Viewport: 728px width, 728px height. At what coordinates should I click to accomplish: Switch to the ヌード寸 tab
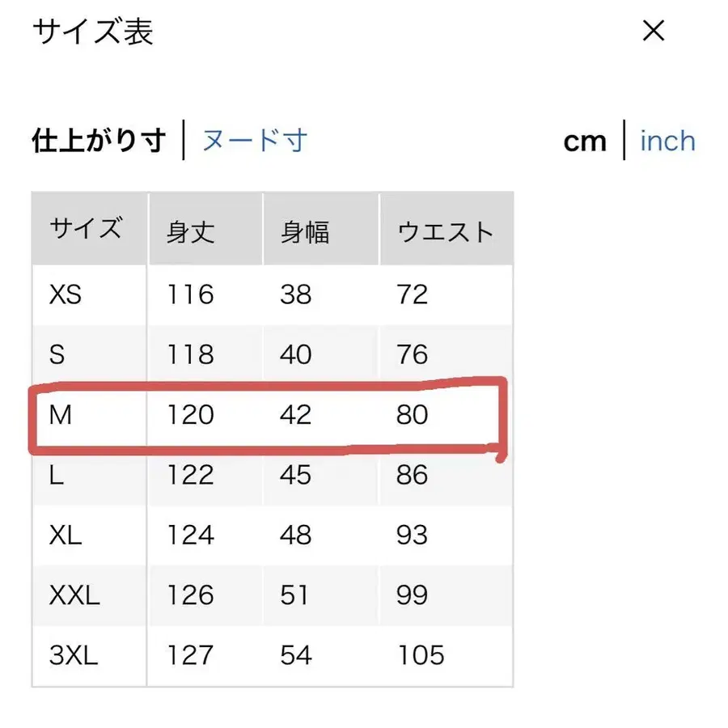pyautogui.click(x=254, y=141)
